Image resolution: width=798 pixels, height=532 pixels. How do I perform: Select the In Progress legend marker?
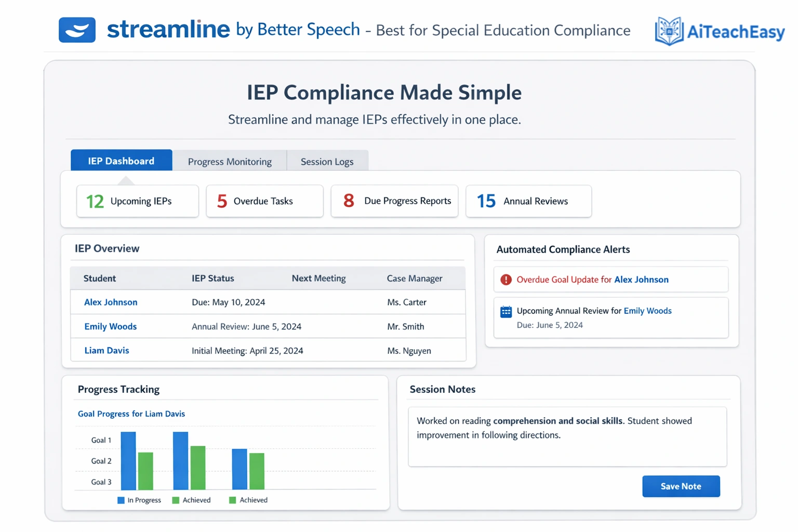tap(121, 500)
